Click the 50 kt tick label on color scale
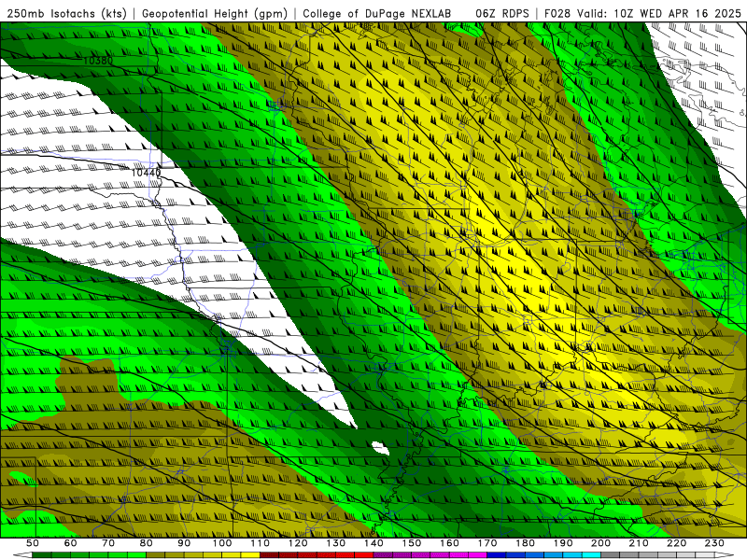This screenshot has height=560, width=747. point(33,543)
